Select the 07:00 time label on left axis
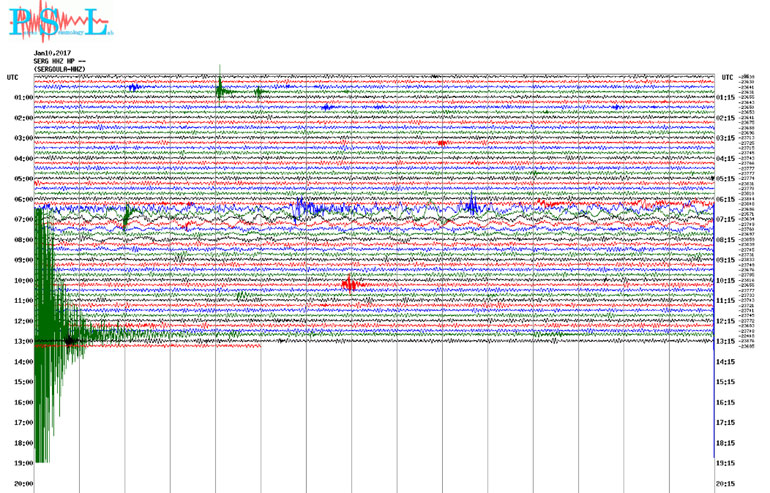The width and height of the screenshot is (770, 493). pyautogui.click(x=24, y=219)
